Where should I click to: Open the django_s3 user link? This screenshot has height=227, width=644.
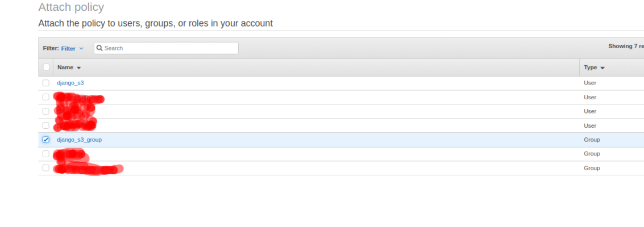click(x=70, y=83)
